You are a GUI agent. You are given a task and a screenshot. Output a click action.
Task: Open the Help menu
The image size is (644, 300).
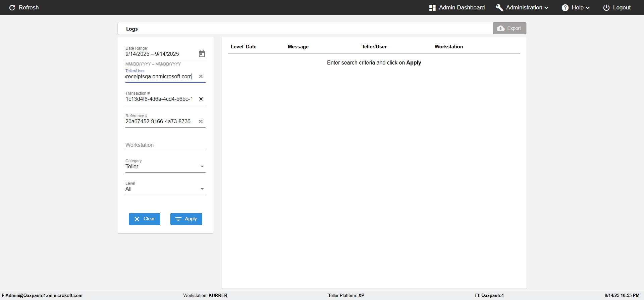tap(576, 8)
